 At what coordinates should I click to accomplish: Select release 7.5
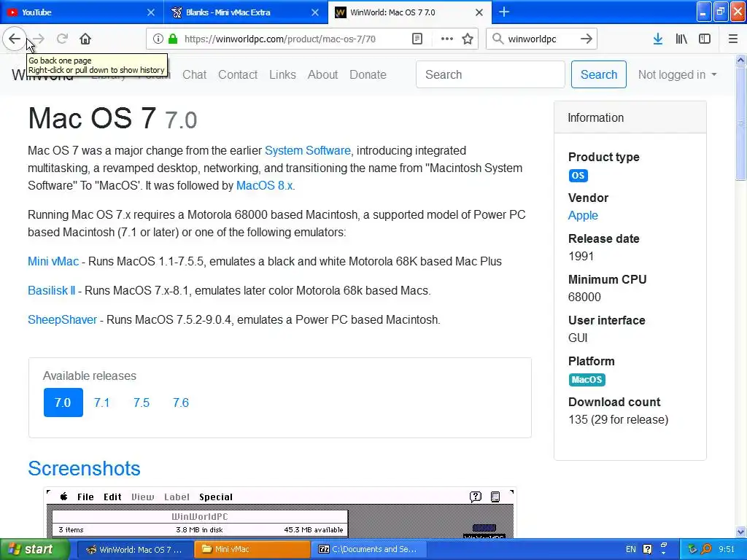click(142, 402)
